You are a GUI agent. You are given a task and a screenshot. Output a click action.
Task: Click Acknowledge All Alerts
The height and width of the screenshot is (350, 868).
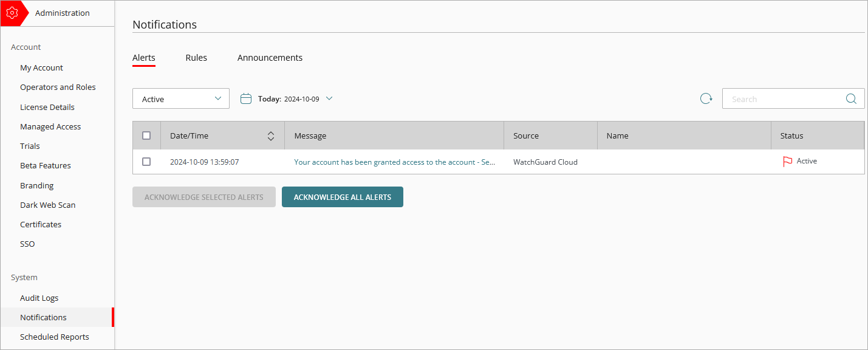pyautogui.click(x=342, y=196)
